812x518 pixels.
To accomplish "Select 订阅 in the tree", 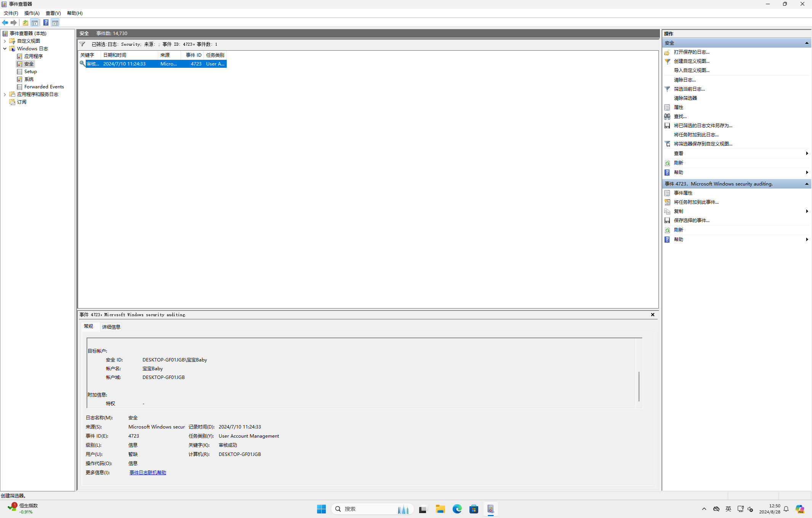I will [22, 102].
